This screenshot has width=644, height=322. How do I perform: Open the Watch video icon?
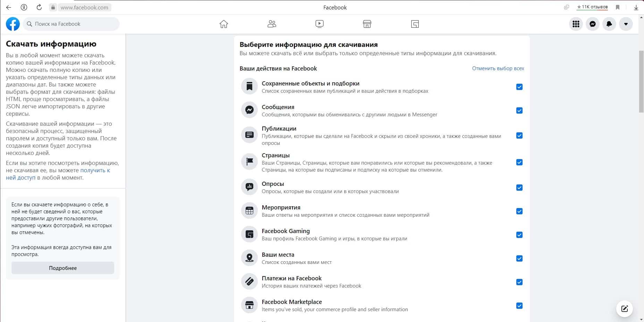pyautogui.click(x=320, y=24)
